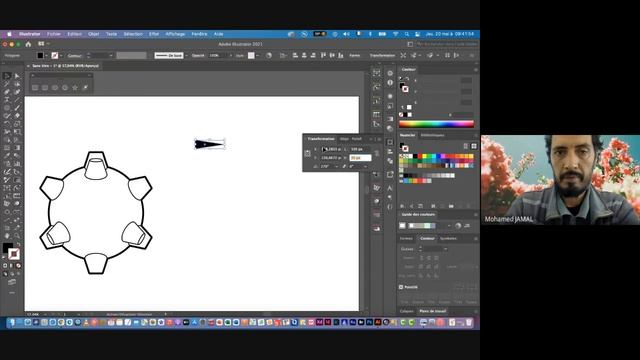
Task: Open the Objet menu
Action: pos(93,34)
